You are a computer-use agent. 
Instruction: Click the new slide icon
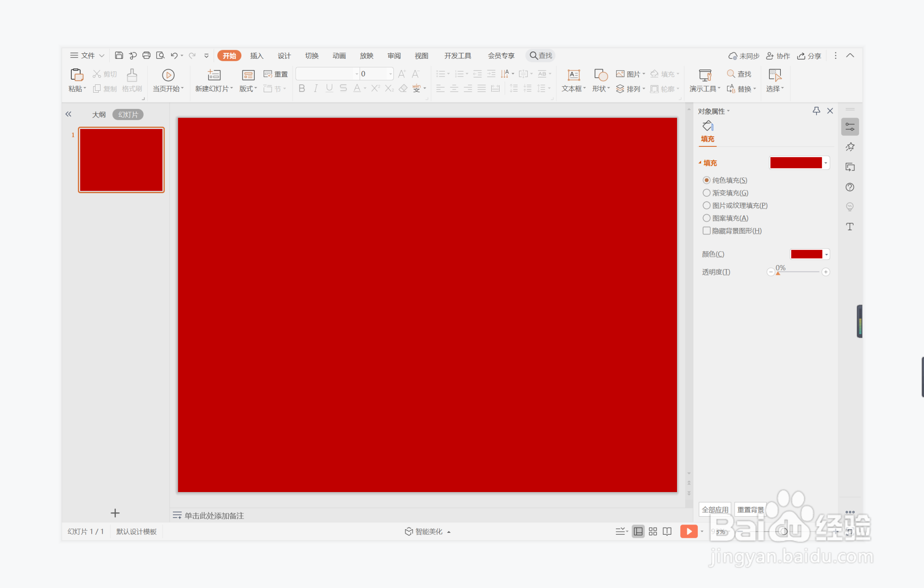pyautogui.click(x=214, y=75)
